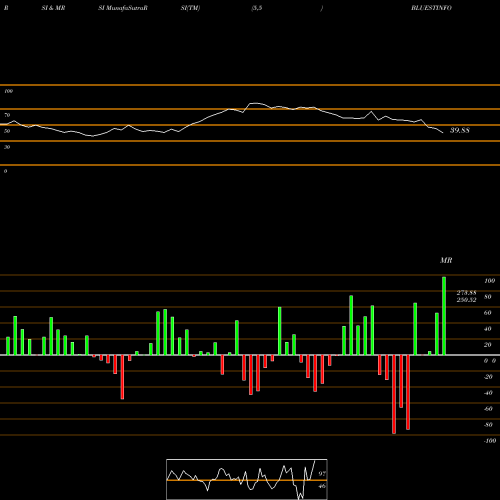
Task: Open the mini RSI thumbnail chart
Action: pyautogui.click(x=247, y=479)
